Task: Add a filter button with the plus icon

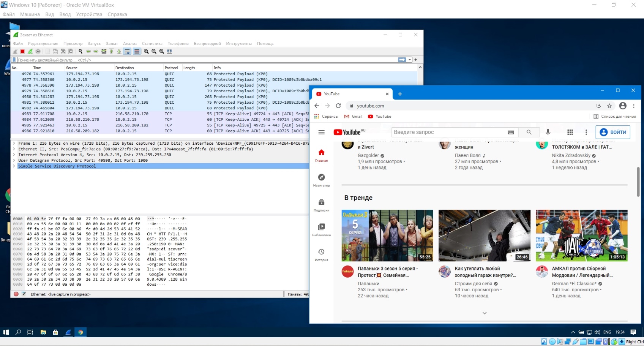Action: 416,60
